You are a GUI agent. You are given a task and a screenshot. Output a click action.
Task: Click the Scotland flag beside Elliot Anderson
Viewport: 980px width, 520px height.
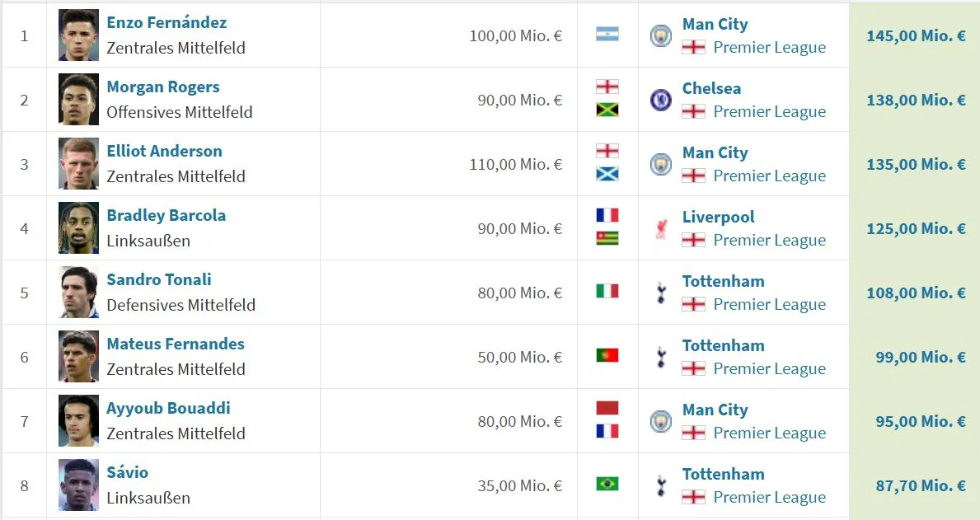pos(607,175)
